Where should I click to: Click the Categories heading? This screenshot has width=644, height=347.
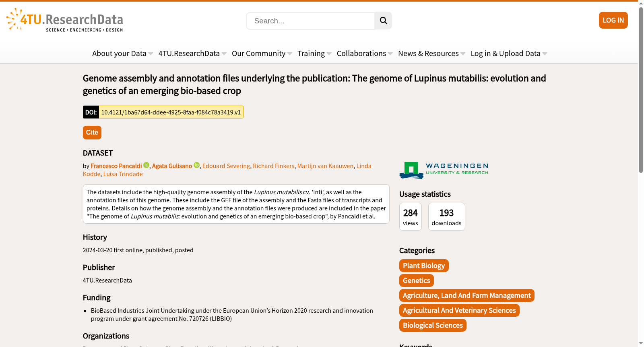pyautogui.click(x=417, y=250)
